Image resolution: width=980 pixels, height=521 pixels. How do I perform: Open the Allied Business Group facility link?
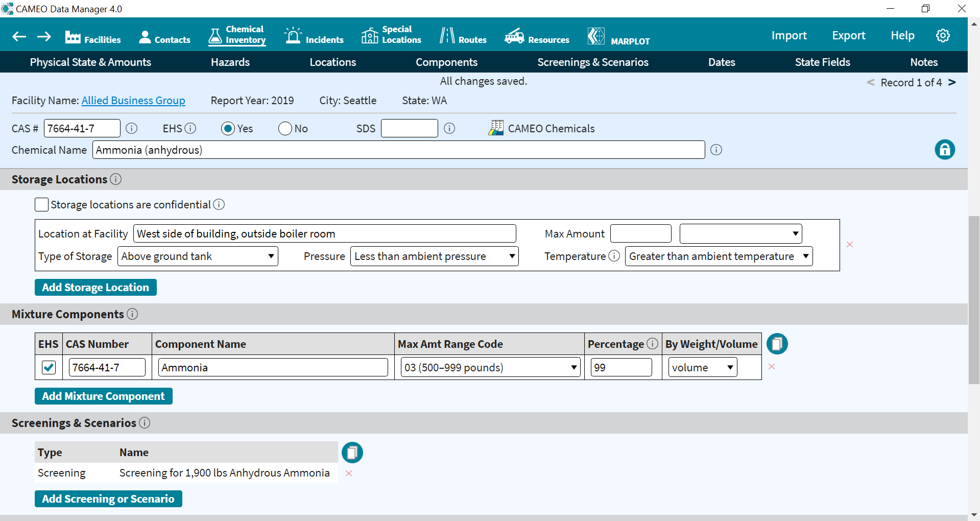(133, 101)
